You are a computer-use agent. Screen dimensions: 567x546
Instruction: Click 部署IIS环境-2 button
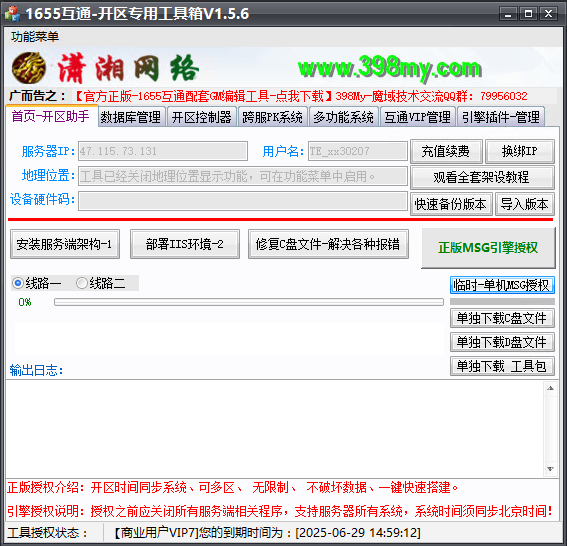point(185,244)
